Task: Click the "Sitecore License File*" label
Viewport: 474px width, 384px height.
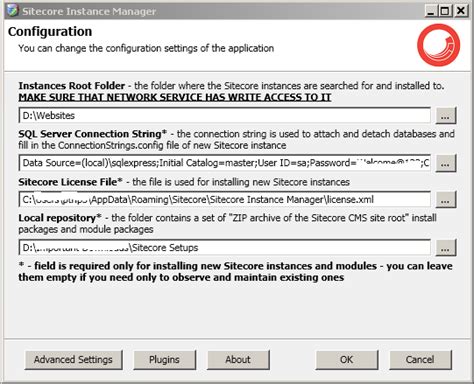Action: click(x=71, y=182)
